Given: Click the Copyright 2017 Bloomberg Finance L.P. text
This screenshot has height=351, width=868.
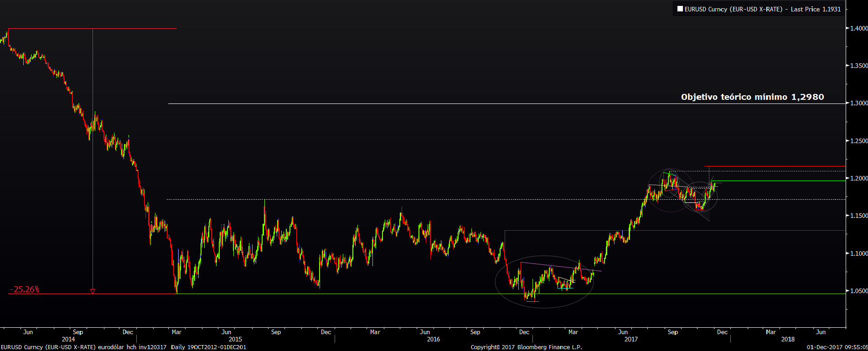Looking at the screenshot, I should point(526,347).
